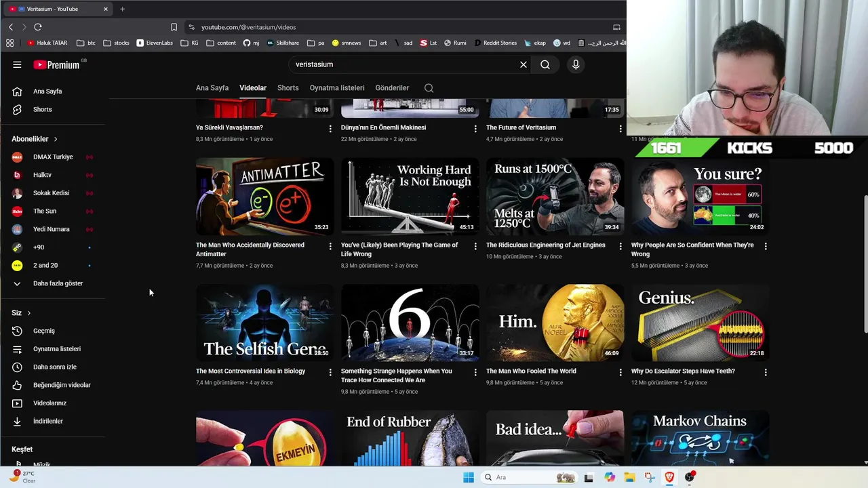Open the YouTube hamburger guide menu

click(17, 64)
